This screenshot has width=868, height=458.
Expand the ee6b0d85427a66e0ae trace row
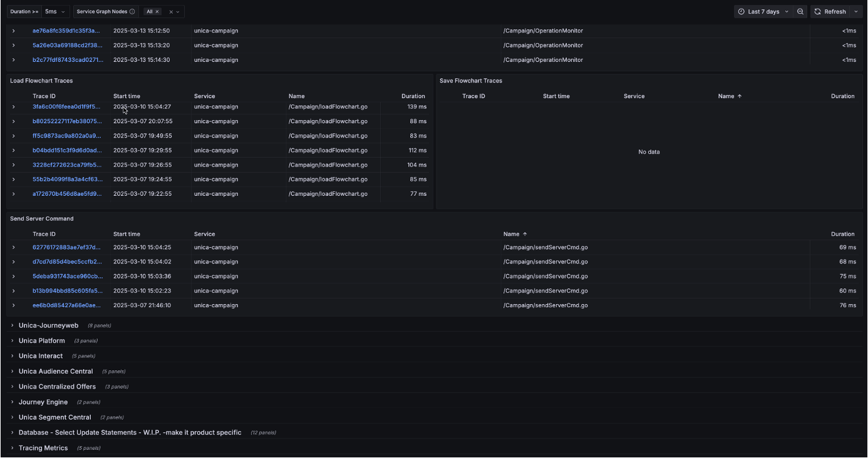pos(13,305)
